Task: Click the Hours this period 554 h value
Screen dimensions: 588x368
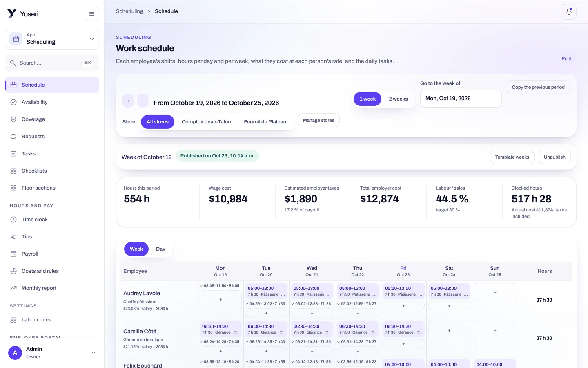Action: tap(137, 199)
